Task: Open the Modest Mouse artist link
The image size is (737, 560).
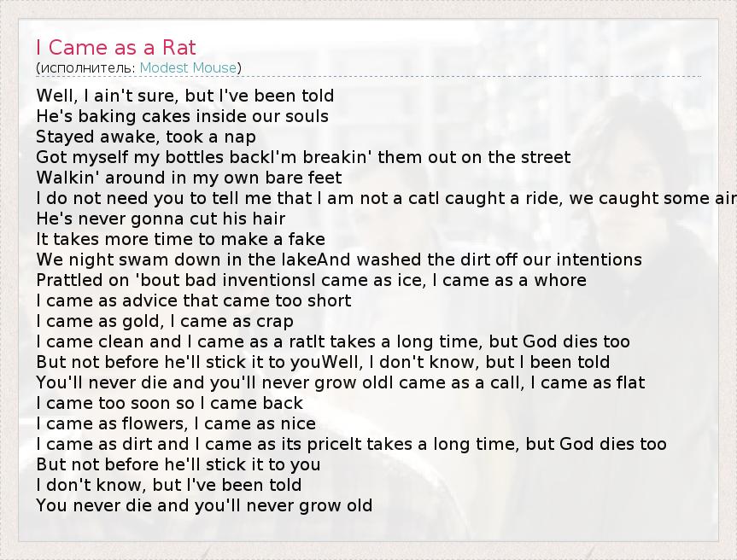Action: tap(188, 67)
